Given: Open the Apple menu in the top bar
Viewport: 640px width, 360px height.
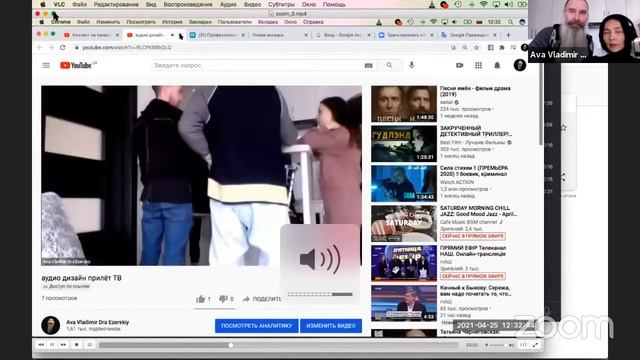Looking at the screenshot, I should pos(42,4).
